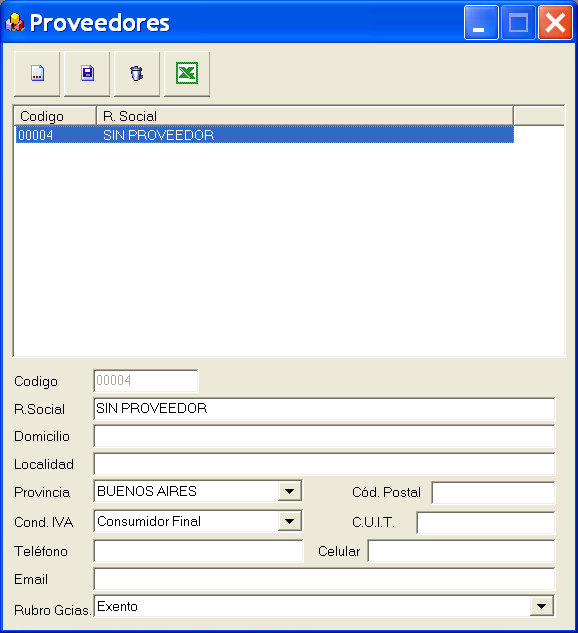The image size is (578, 633).
Task: Click the delete trash bin icon
Action: [x=137, y=74]
